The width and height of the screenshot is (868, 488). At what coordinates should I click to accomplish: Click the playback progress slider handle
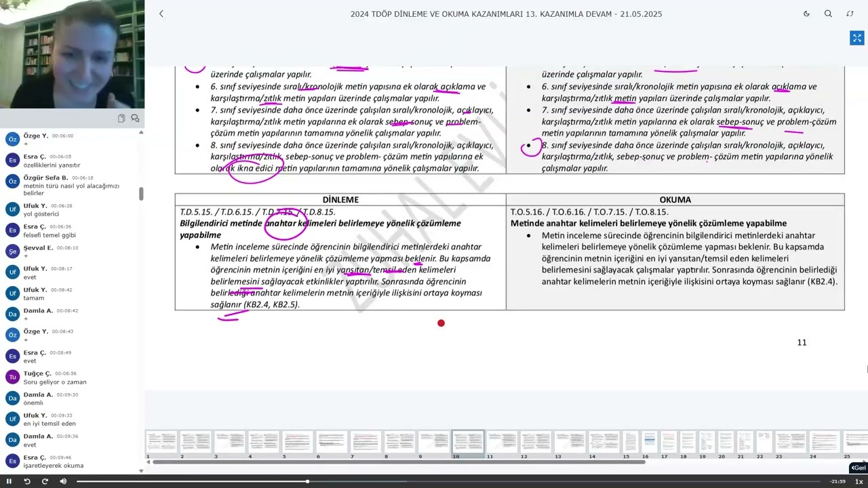(307, 481)
